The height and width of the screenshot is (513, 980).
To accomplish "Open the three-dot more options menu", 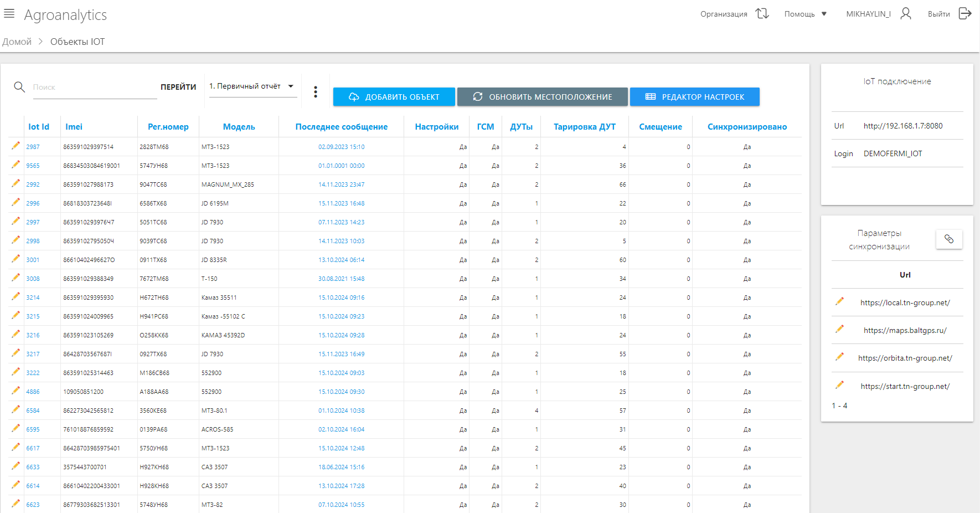I will 316,92.
